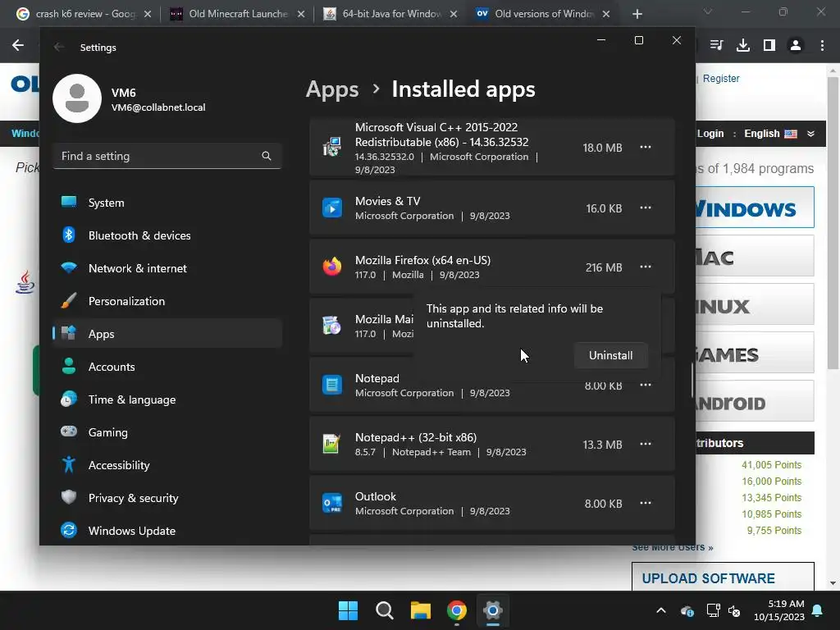Open notification bell in taskbar

click(818, 610)
